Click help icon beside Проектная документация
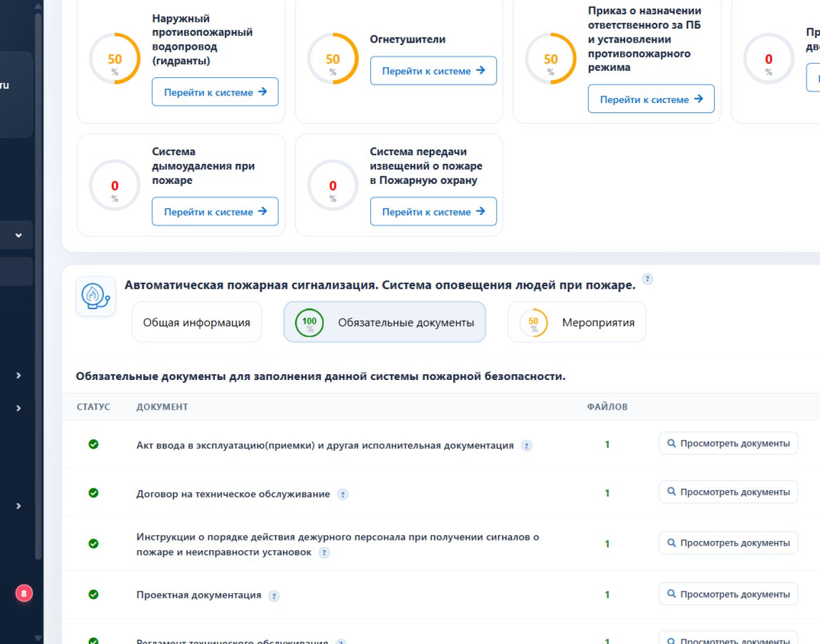The image size is (820, 644). tap(274, 596)
